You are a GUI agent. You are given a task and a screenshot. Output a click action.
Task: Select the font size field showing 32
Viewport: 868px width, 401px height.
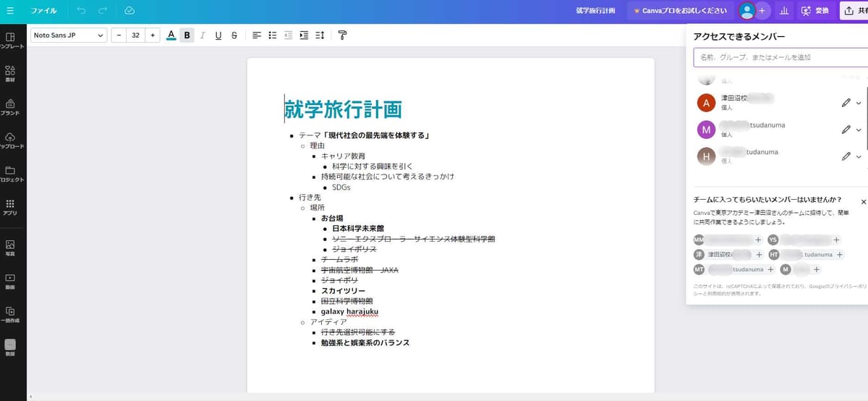135,35
